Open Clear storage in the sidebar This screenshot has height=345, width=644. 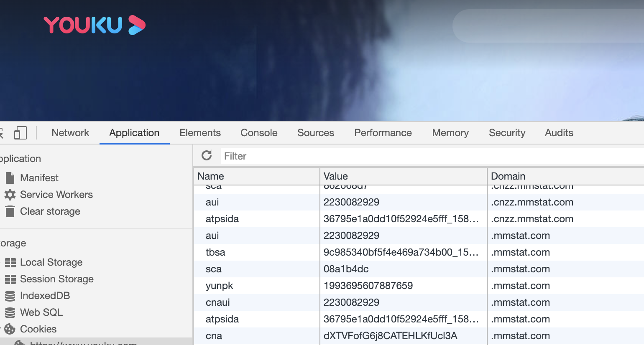tap(50, 211)
